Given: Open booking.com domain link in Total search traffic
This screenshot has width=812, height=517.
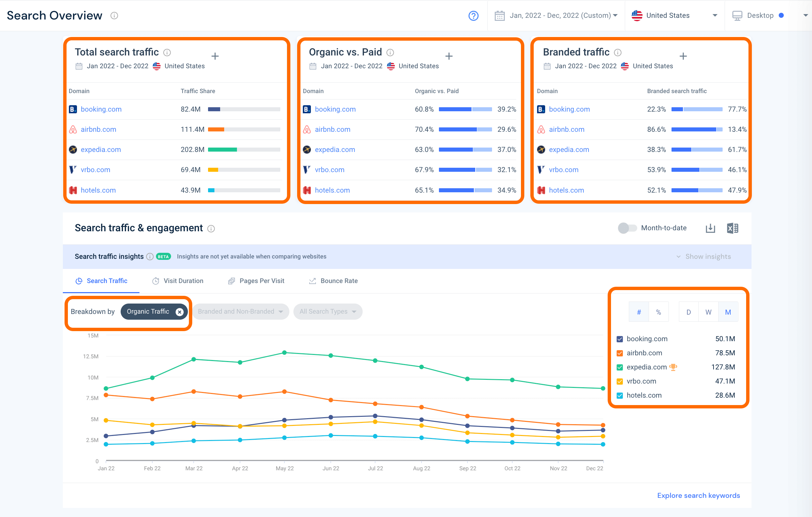Looking at the screenshot, I should pos(101,109).
